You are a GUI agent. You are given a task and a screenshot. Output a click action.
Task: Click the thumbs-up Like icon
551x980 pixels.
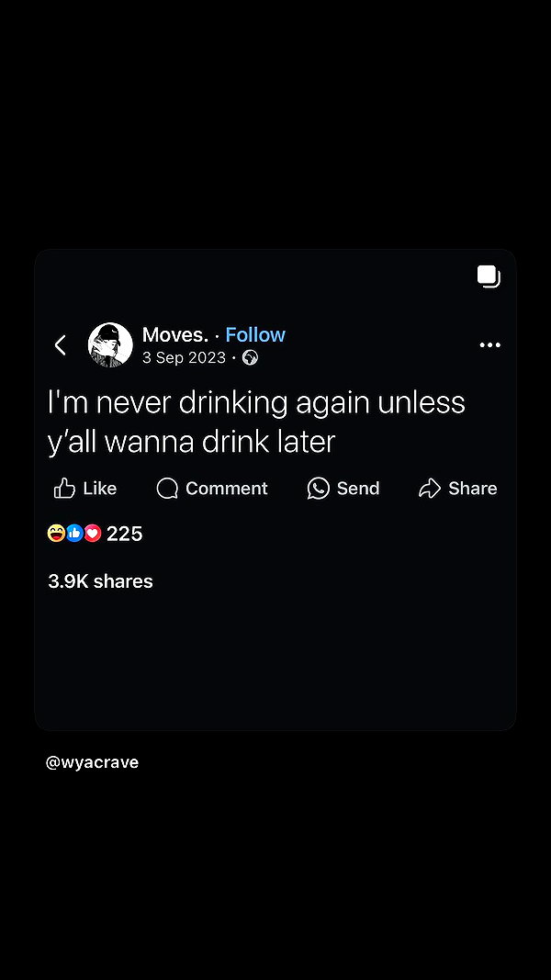[x=64, y=488]
